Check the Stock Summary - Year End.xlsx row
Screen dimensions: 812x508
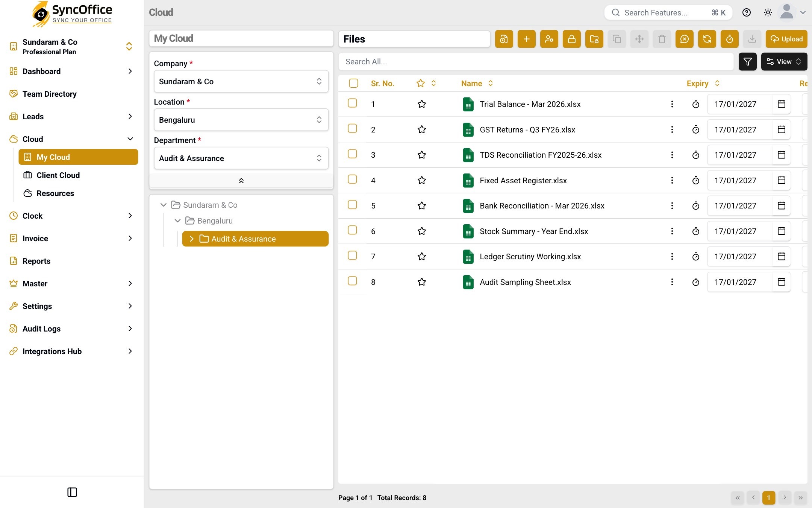point(352,230)
